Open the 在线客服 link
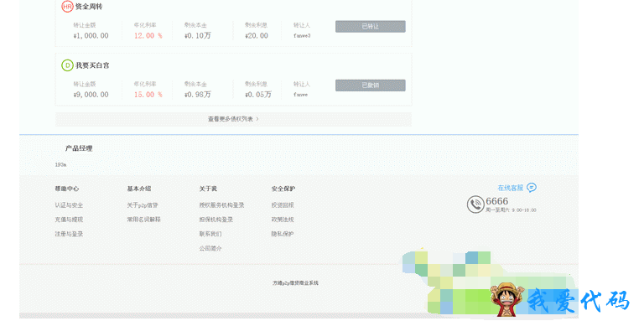Image resolution: width=644 pixels, height=321 pixels. click(511, 188)
